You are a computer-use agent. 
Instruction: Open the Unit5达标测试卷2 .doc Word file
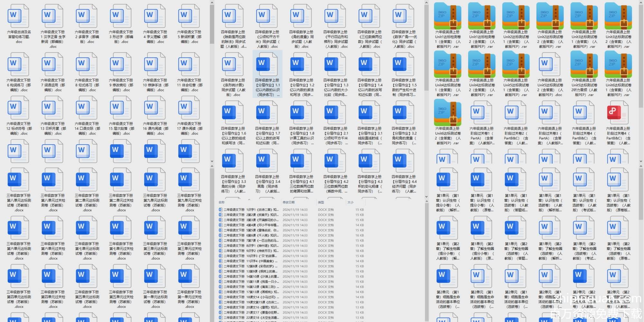(550, 64)
